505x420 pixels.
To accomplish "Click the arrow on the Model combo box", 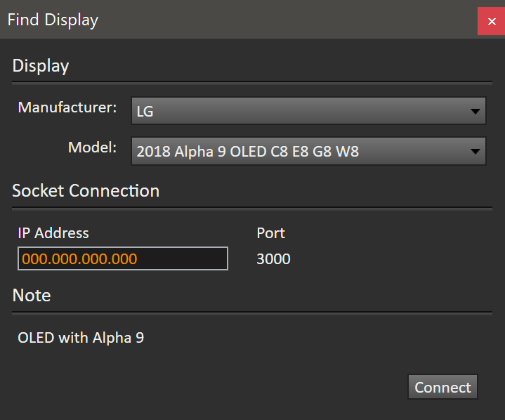I will tap(475, 152).
